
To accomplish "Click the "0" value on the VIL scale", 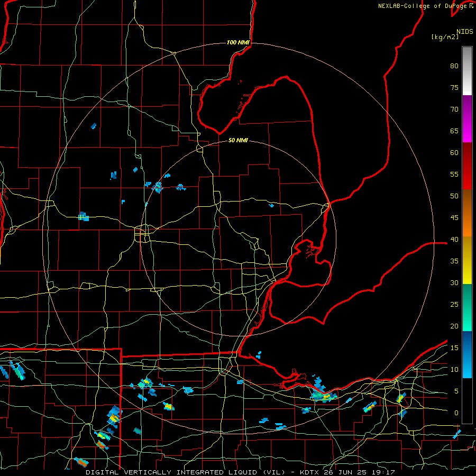I will pyautogui.click(x=456, y=413).
